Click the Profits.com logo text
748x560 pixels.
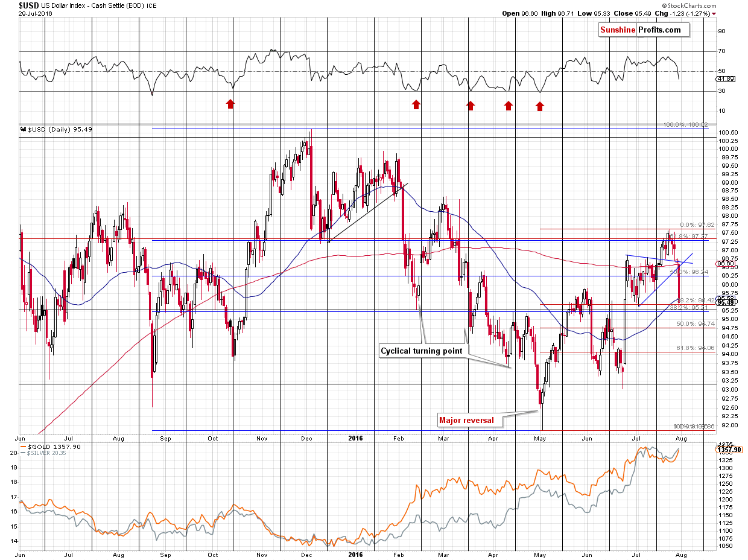tap(660, 30)
